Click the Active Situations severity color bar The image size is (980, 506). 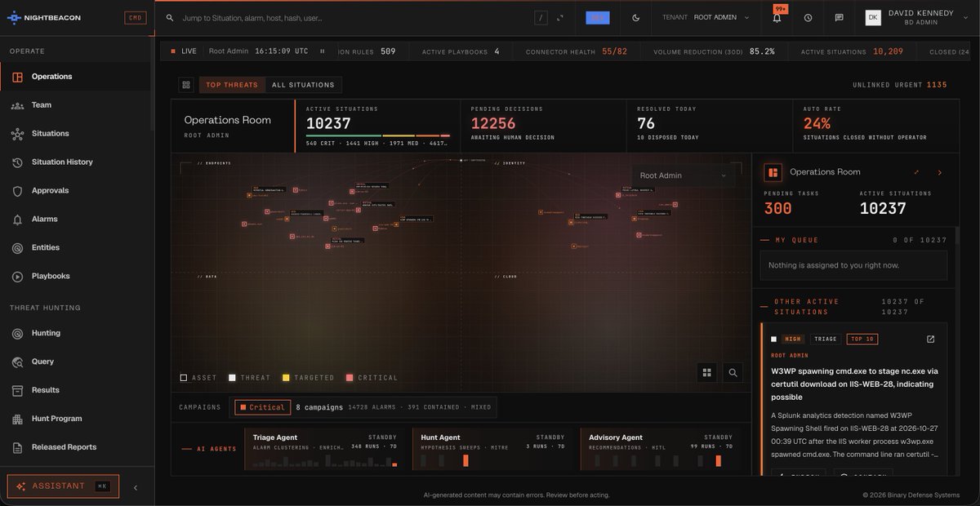coord(378,135)
